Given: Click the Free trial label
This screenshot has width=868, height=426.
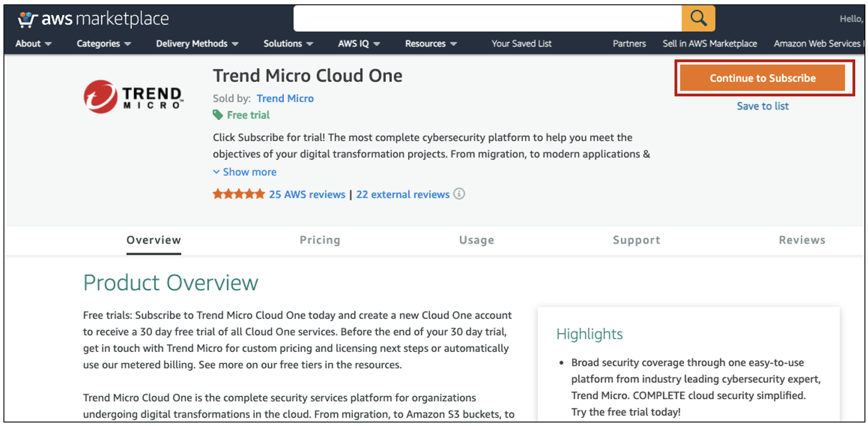Looking at the screenshot, I should pyautogui.click(x=248, y=115).
